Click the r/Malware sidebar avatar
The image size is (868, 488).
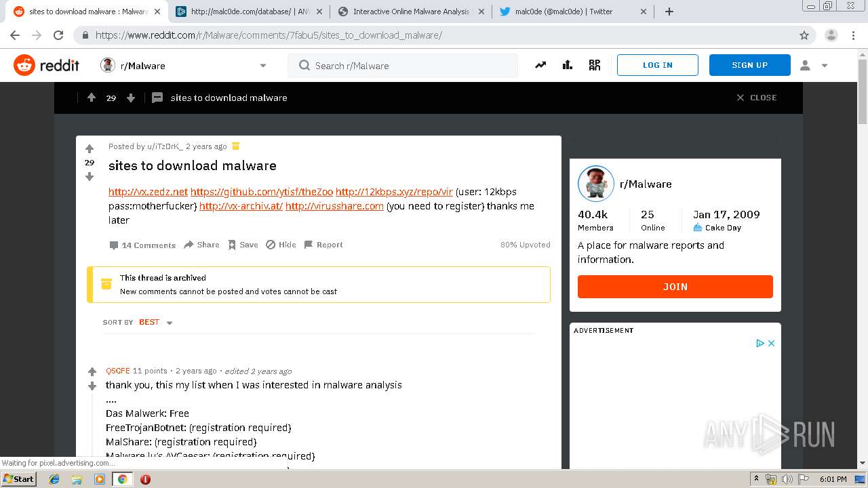pyautogui.click(x=596, y=184)
